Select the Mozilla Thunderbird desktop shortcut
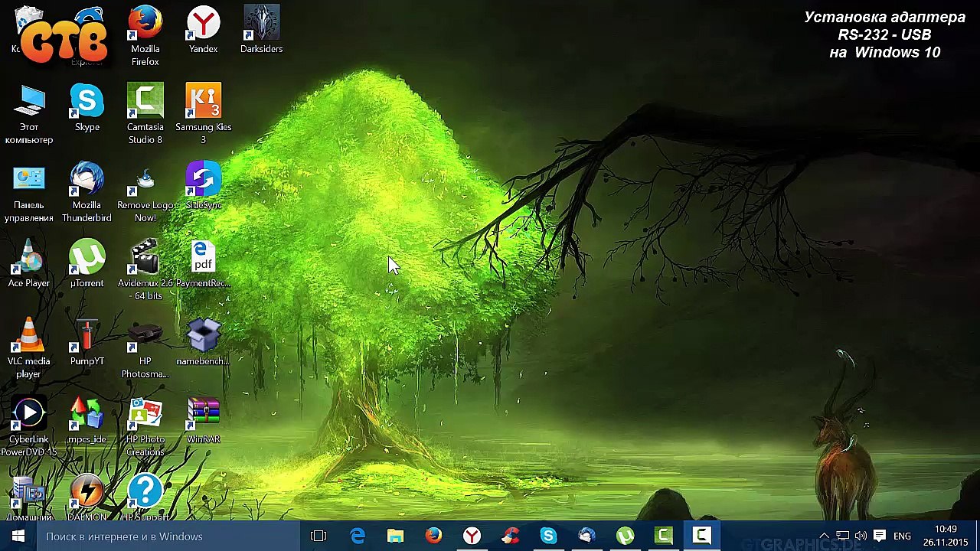Screen dimensions: 980x551 87,193
